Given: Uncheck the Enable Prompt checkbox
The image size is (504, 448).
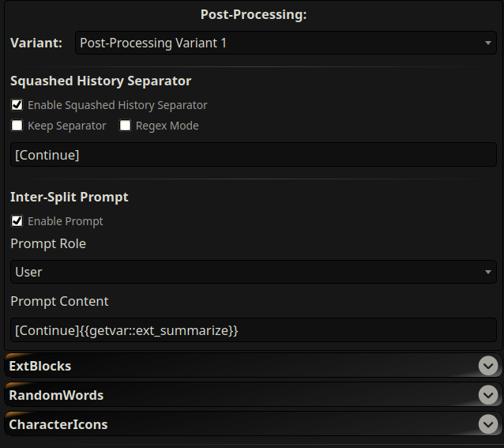Looking at the screenshot, I should tap(17, 221).
